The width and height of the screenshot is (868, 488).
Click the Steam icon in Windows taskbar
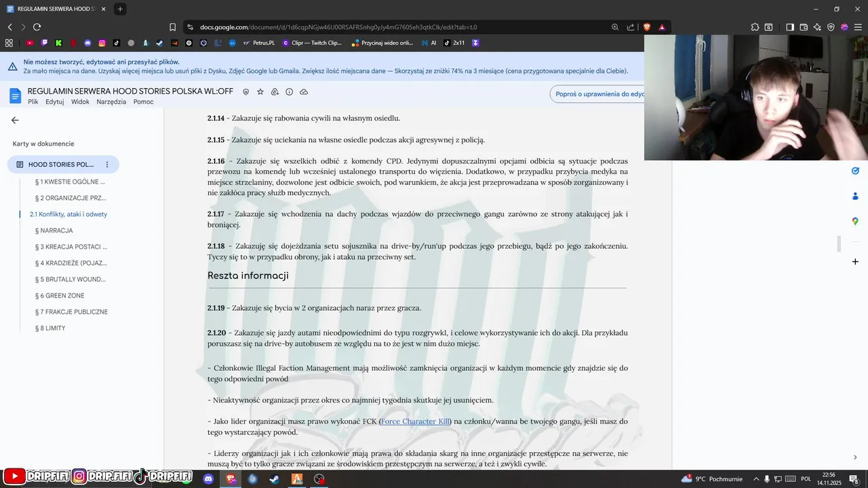click(275, 479)
